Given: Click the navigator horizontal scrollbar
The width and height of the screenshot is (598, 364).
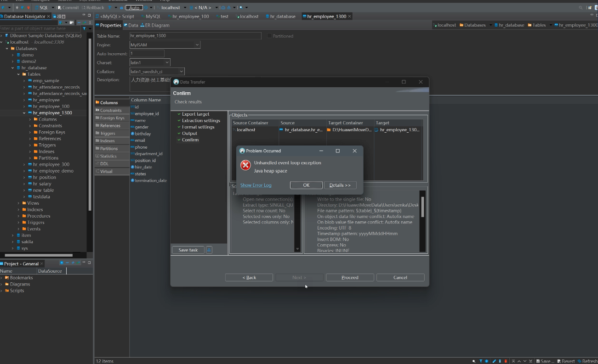Looking at the screenshot, I should click(39, 255).
